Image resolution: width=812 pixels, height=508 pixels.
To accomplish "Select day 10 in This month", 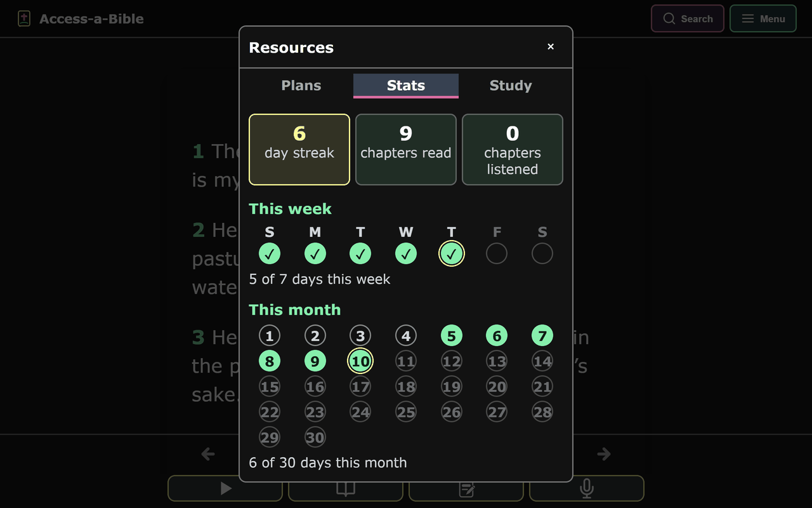I will pos(360,361).
